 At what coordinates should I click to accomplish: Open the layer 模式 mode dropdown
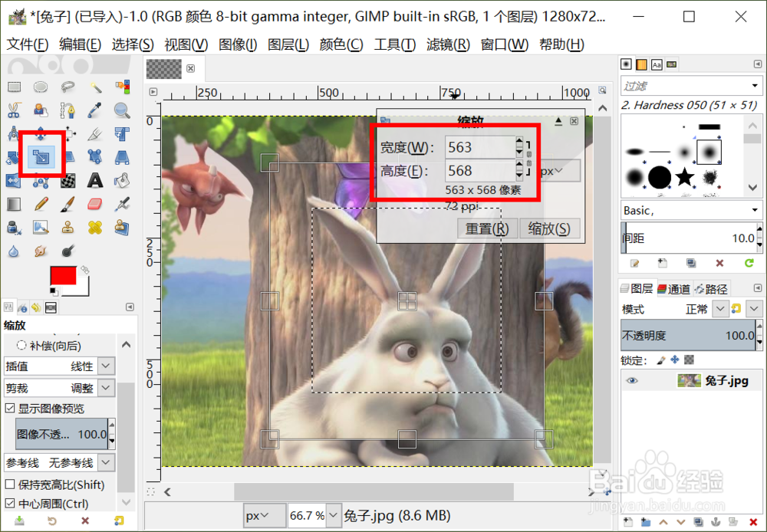(720, 308)
